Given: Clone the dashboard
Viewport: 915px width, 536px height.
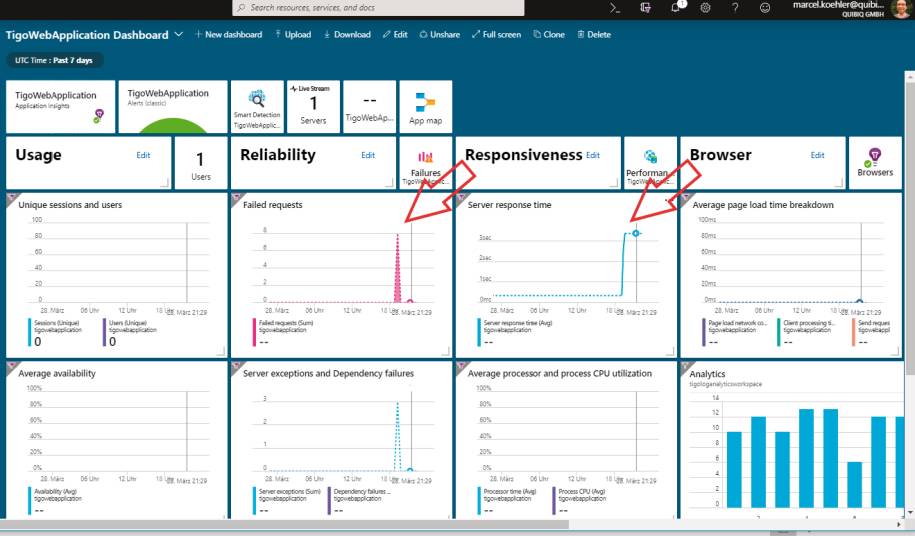Looking at the screenshot, I should [549, 34].
